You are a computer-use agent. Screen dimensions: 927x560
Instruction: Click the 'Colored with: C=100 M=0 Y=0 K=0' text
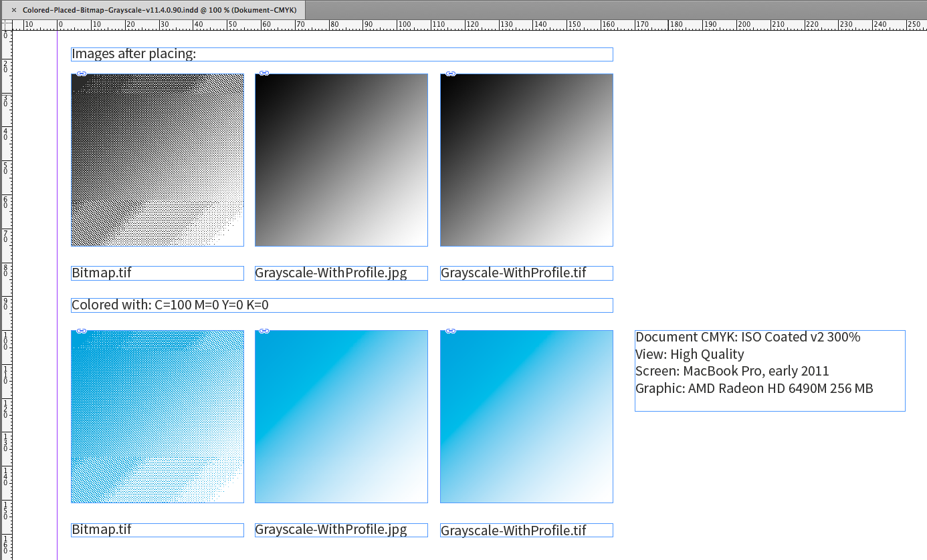pyautogui.click(x=170, y=305)
